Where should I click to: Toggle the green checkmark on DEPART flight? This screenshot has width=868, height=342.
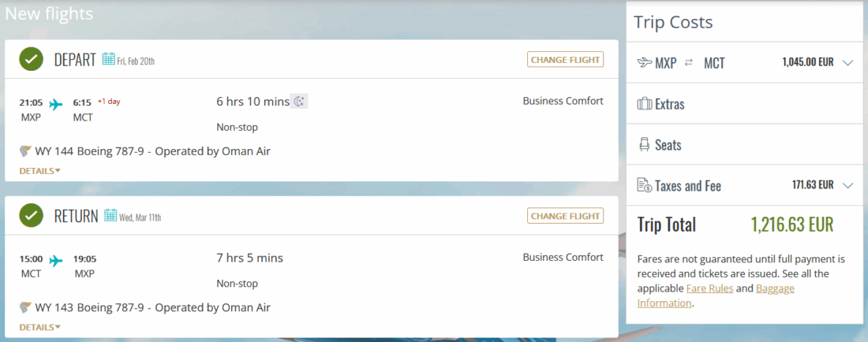31,59
